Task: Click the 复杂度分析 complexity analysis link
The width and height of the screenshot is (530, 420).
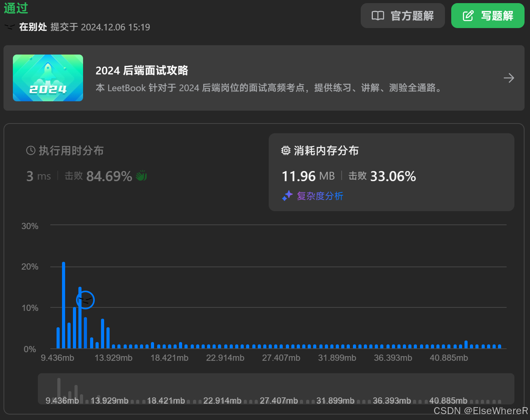Action: 320,196
